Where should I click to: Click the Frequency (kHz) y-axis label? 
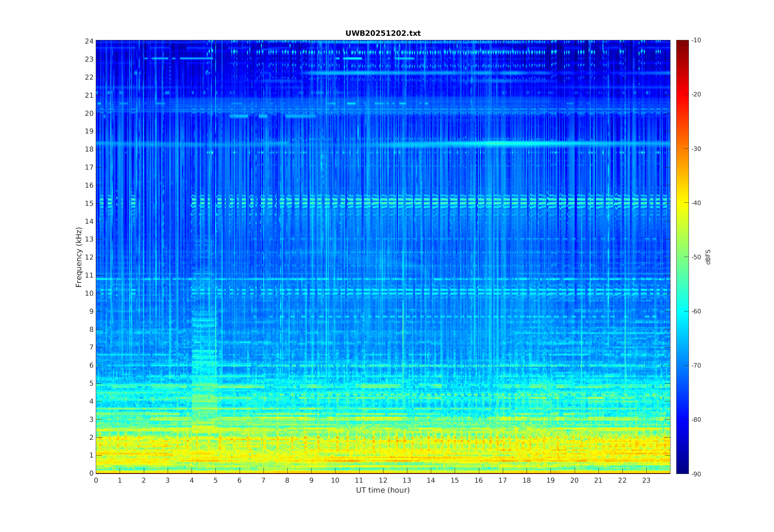[79, 257]
